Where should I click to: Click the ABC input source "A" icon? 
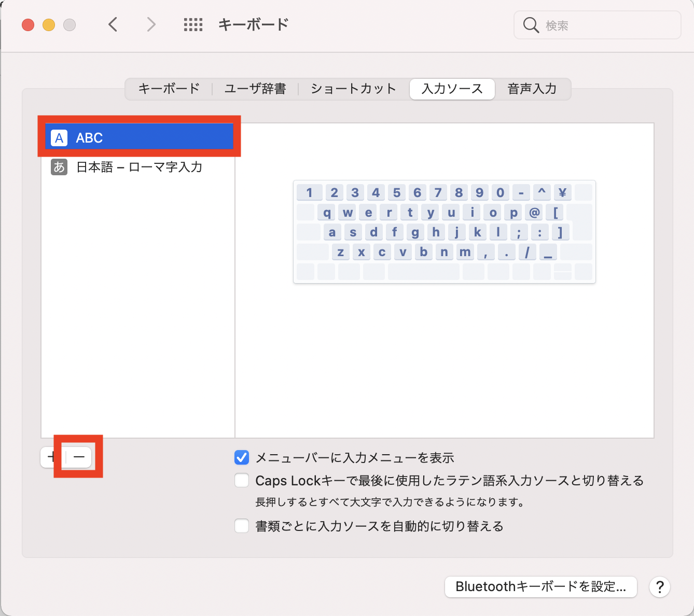(x=59, y=137)
